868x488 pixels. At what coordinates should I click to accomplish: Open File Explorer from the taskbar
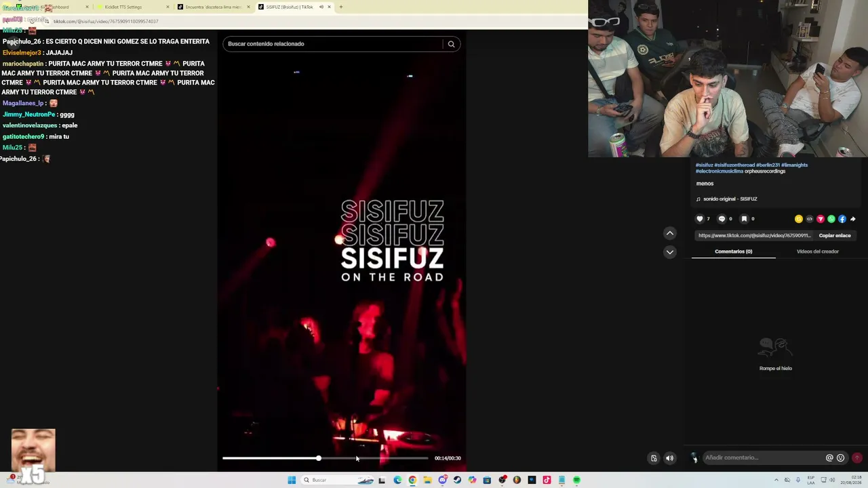pyautogui.click(x=427, y=480)
